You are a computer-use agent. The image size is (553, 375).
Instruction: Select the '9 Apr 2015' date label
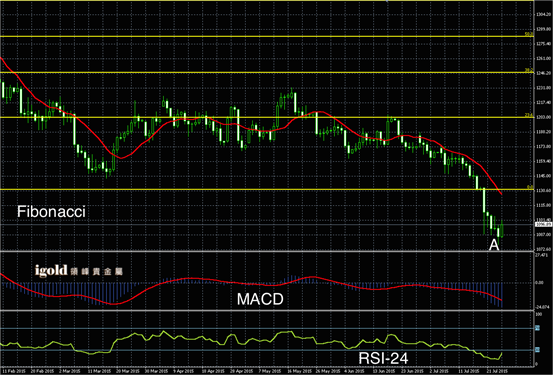tap(183, 371)
